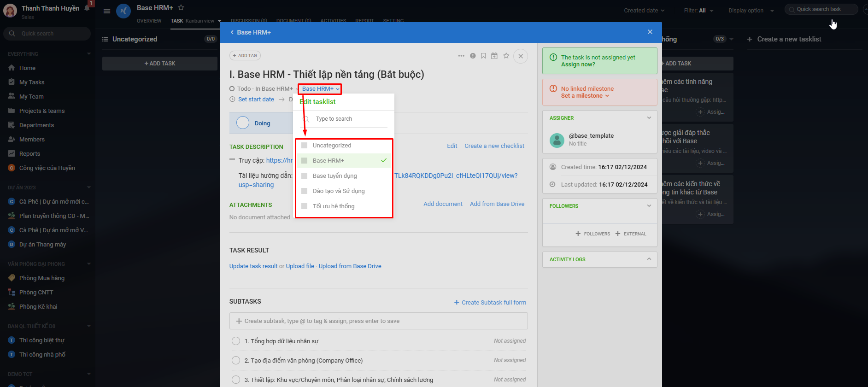Open Phòng CNTT department
The image size is (868, 387).
point(36,292)
